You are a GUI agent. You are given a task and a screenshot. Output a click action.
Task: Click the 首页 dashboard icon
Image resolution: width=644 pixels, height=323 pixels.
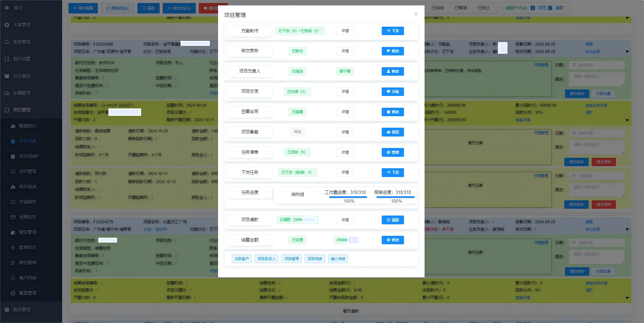coord(7,8)
